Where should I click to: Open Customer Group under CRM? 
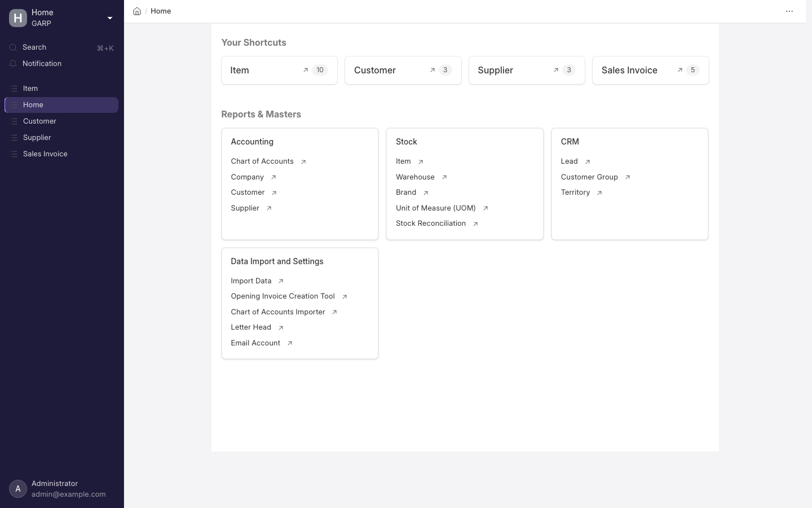(589, 177)
